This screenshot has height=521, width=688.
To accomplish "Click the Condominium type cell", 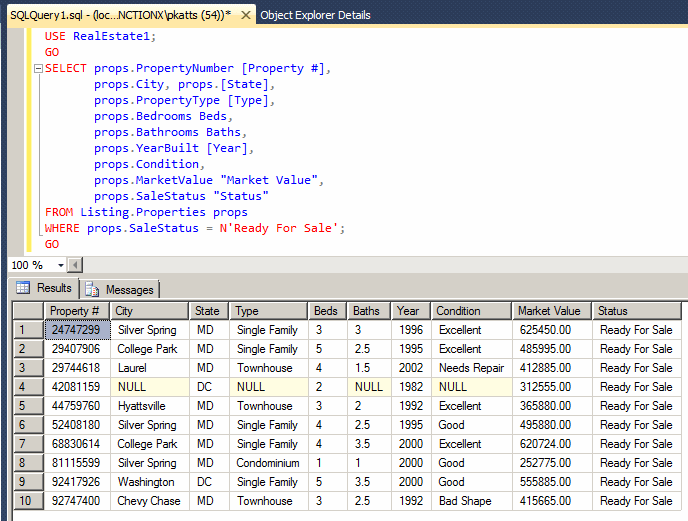I will (269, 463).
